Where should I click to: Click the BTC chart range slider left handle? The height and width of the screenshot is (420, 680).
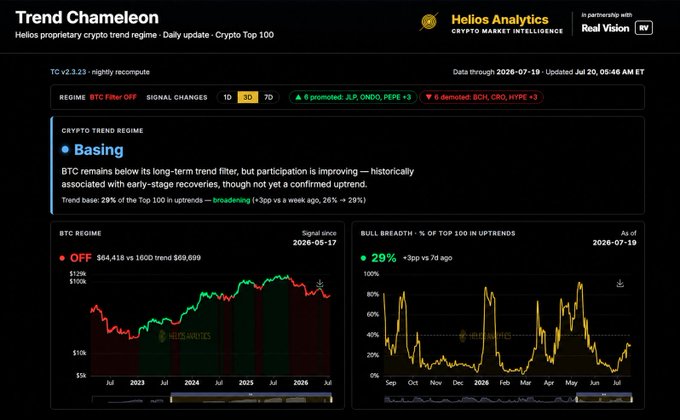(x=171, y=398)
